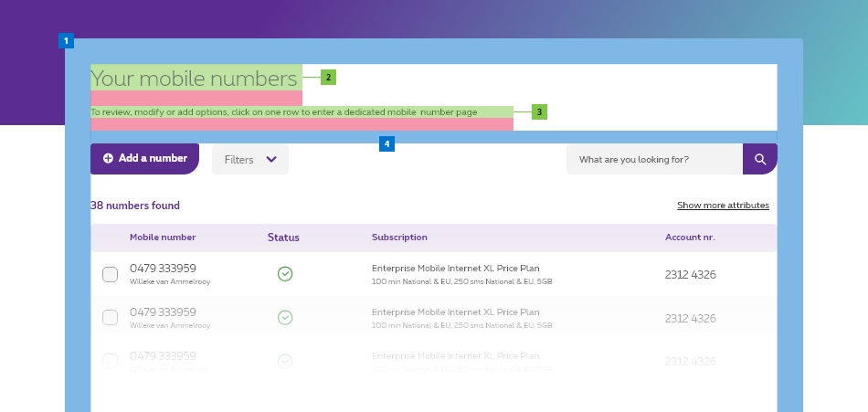The width and height of the screenshot is (868, 412).
Task: Click the status checkmark icon in second row
Action: 285,317
